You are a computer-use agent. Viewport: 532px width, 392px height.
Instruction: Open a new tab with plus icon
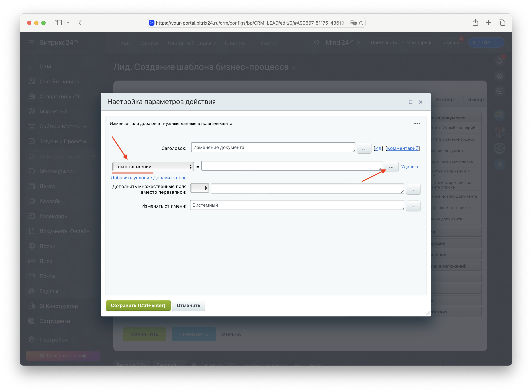click(488, 23)
